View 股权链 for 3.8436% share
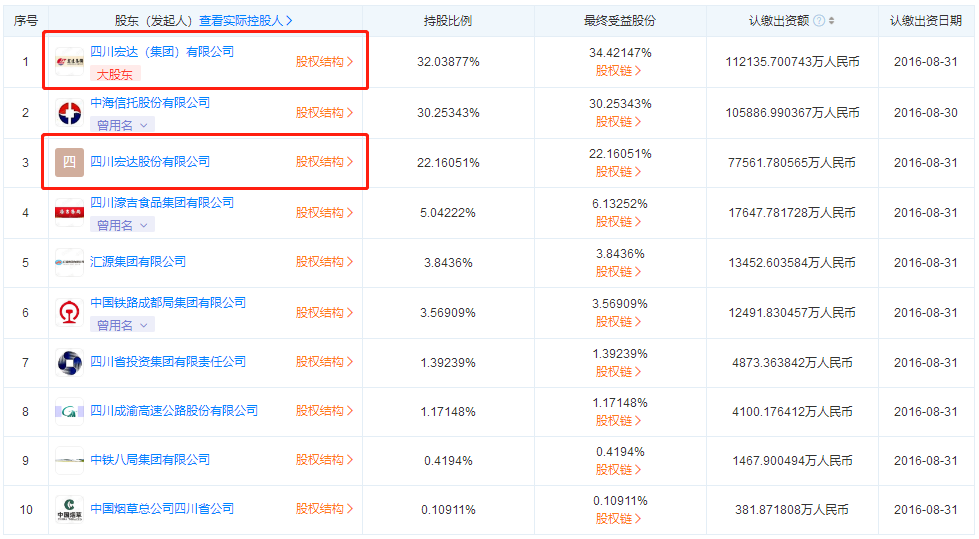979x539 pixels. pyautogui.click(x=618, y=272)
